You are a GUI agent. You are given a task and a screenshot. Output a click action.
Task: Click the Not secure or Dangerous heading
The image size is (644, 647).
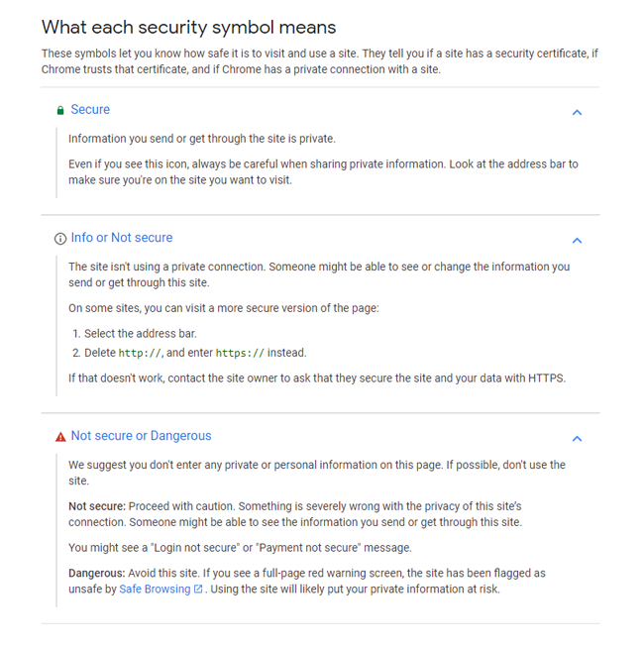141,436
